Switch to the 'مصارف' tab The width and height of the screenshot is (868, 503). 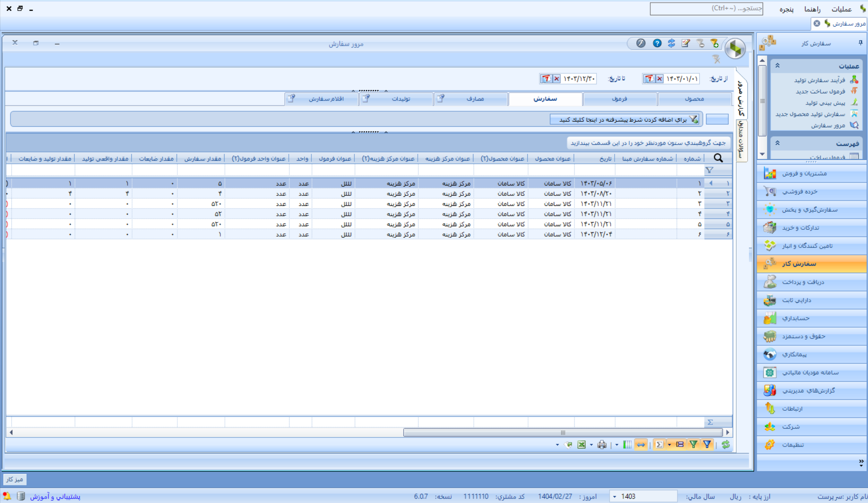tap(471, 99)
